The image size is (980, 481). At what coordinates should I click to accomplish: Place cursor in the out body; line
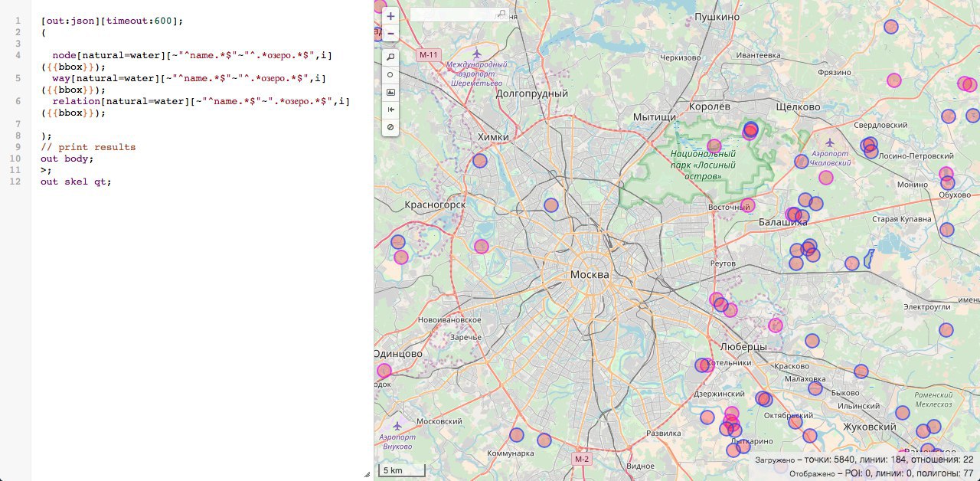tap(67, 159)
